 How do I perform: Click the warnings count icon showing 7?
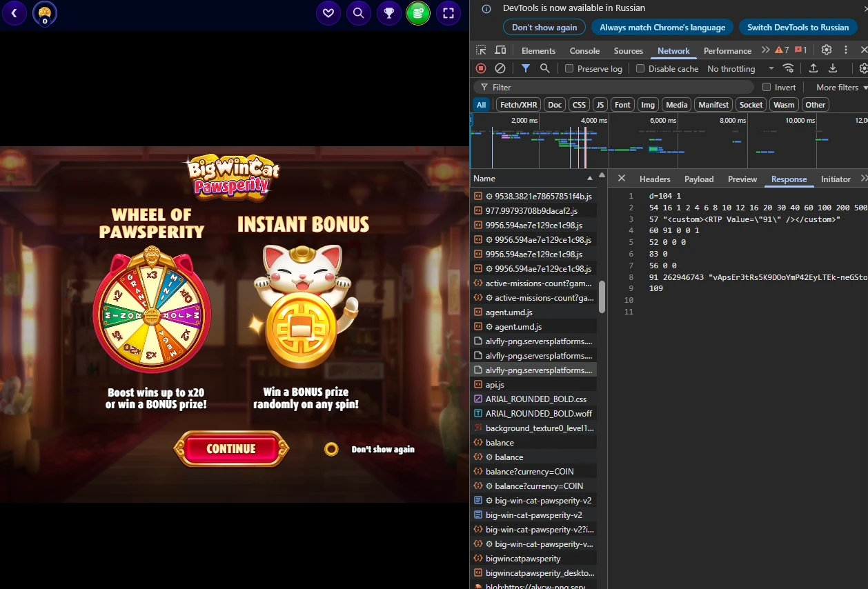click(x=782, y=50)
